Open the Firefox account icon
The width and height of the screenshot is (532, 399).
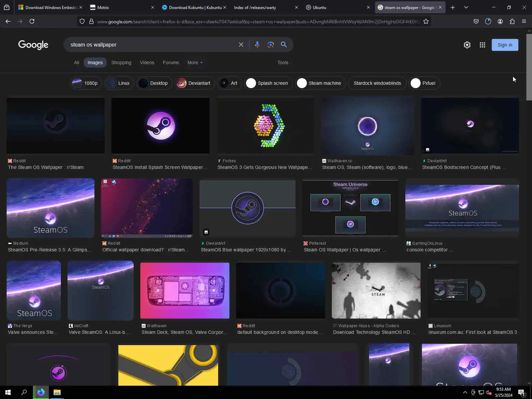click(500, 21)
